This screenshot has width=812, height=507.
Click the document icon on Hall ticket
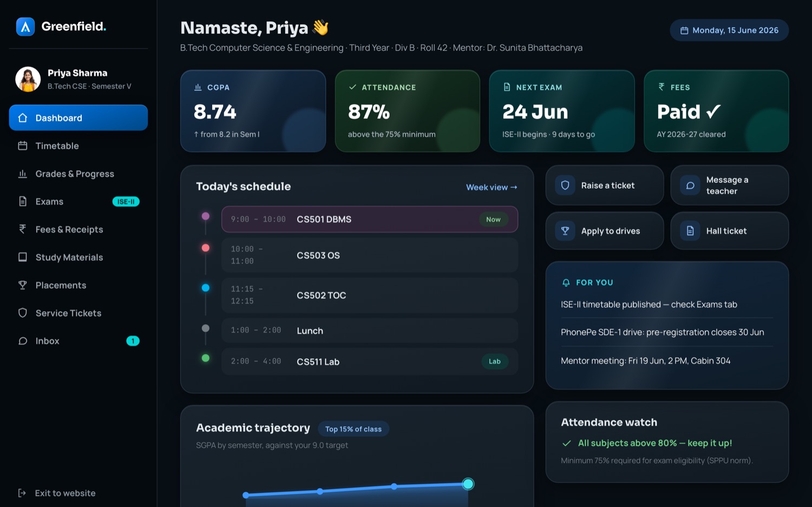[x=690, y=231]
